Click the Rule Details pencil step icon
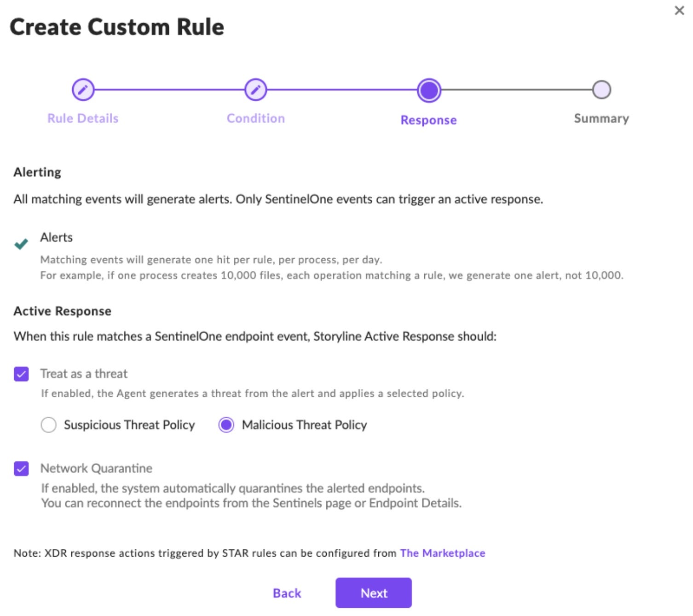Image resolution: width=693 pixels, height=616 pixels. 83,90
